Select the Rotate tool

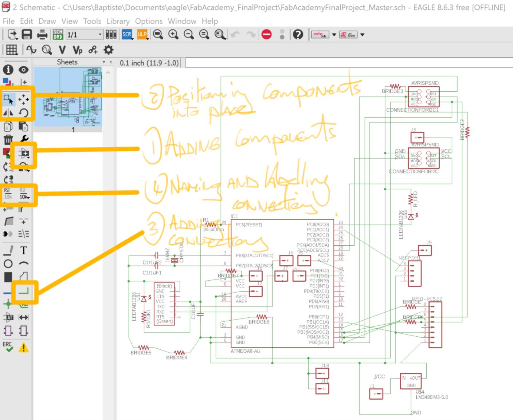click(x=23, y=113)
